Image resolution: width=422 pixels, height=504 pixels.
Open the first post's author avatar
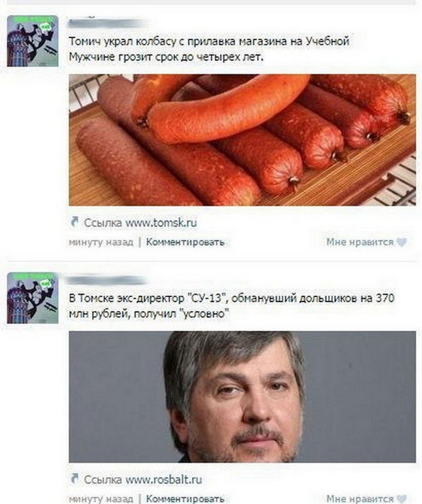pyautogui.click(x=33, y=41)
